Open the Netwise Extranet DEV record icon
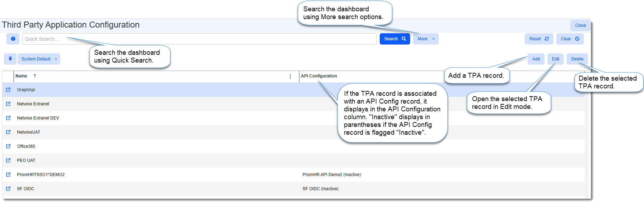644x204 pixels. coord(8,118)
